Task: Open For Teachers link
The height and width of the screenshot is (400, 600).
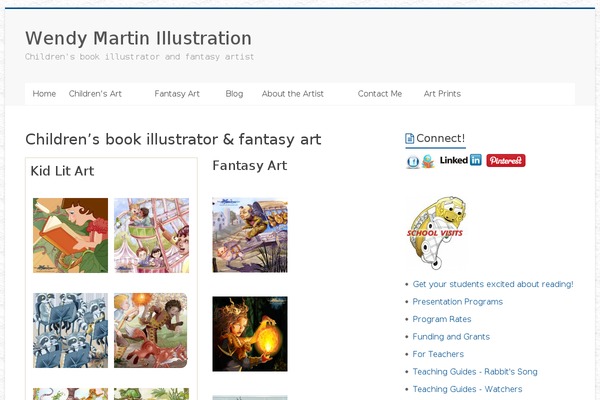Action: pyautogui.click(x=438, y=354)
